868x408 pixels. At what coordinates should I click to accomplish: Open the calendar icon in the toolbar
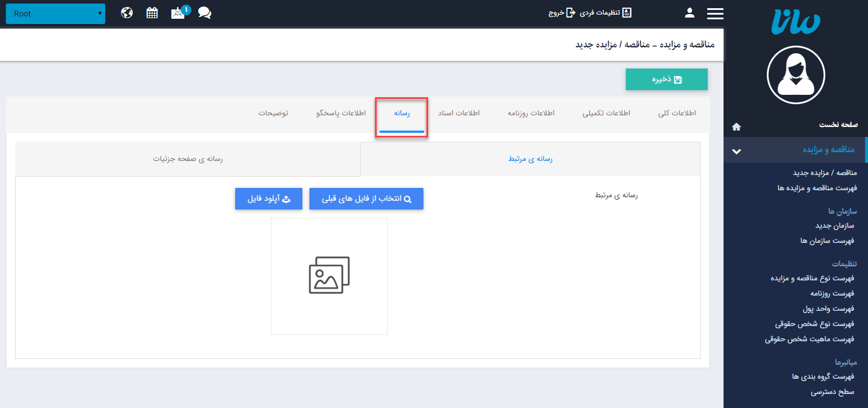152,12
